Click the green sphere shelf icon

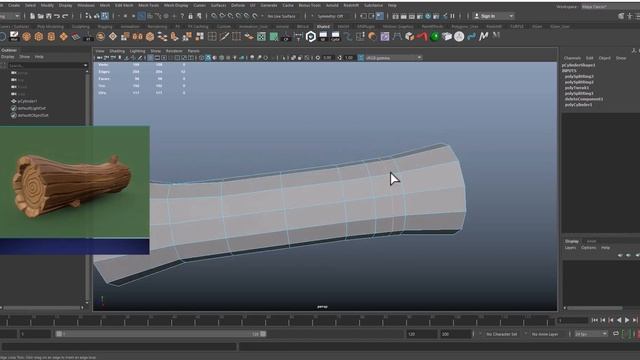tap(435, 36)
